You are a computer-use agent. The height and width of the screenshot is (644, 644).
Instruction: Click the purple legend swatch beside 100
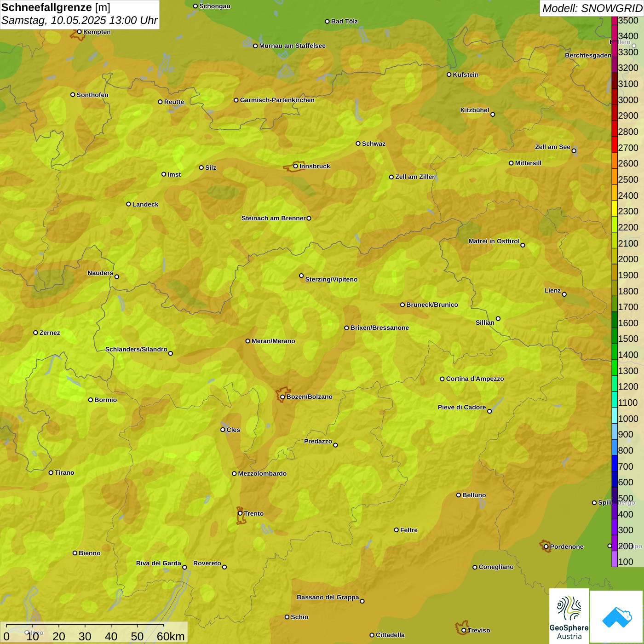tap(615, 559)
